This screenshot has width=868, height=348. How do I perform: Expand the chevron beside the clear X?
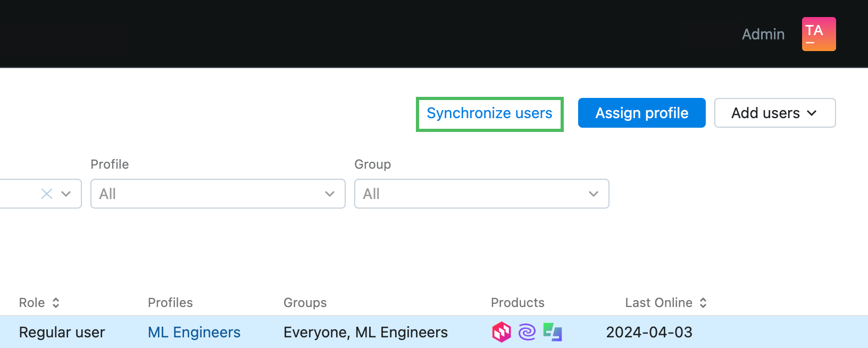[x=66, y=194]
